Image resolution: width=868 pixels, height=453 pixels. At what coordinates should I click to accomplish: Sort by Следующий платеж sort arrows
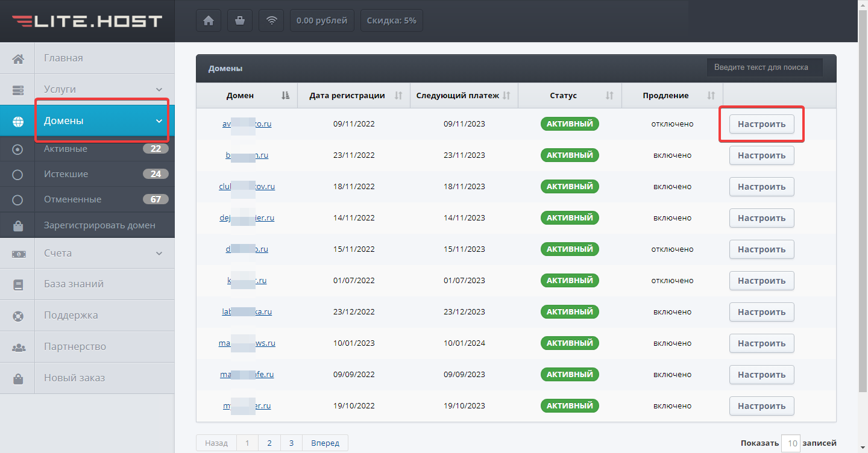point(506,95)
